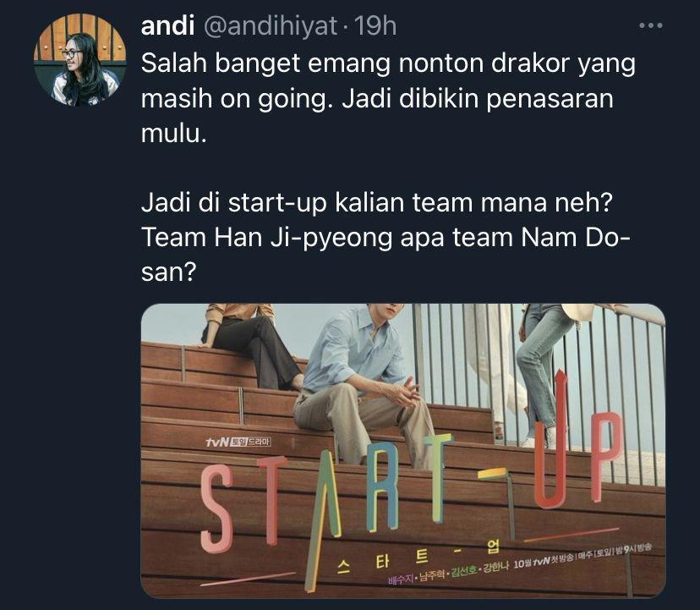The height and width of the screenshot is (610, 700).
Task: Click the yellow dash in START-UP title
Action: click(x=491, y=473)
